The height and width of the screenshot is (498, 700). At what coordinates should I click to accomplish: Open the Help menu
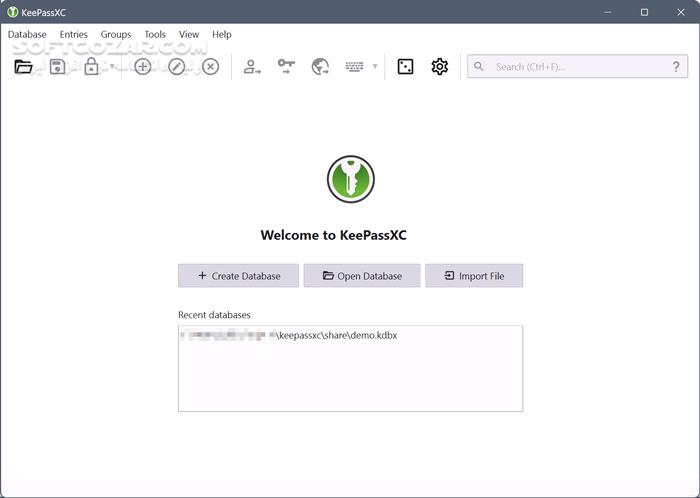(x=222, y=34)
